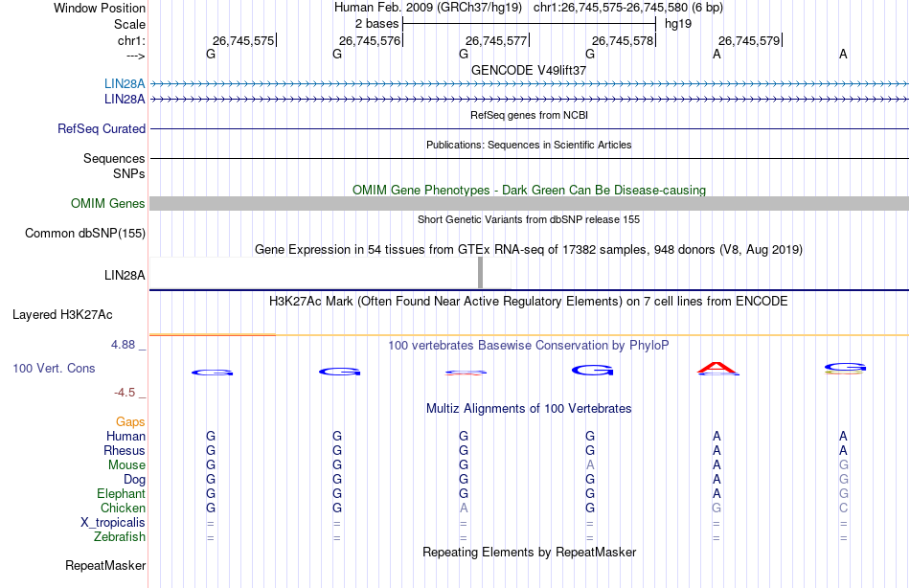Click the 'H3K27Ac Mark' track title
910x588 pixels.
[x=529, y=302]
